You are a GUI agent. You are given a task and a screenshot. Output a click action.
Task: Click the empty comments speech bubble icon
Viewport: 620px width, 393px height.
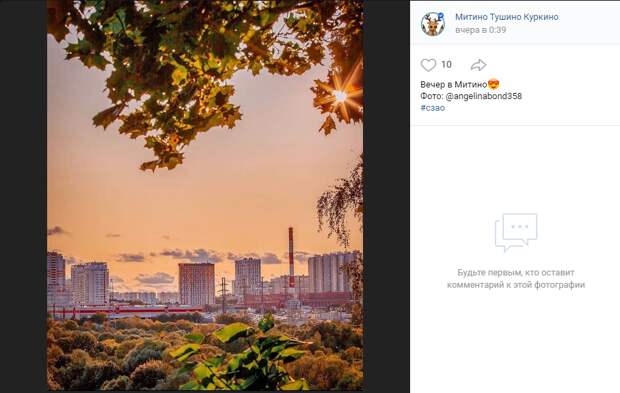(x=516, y=232)
